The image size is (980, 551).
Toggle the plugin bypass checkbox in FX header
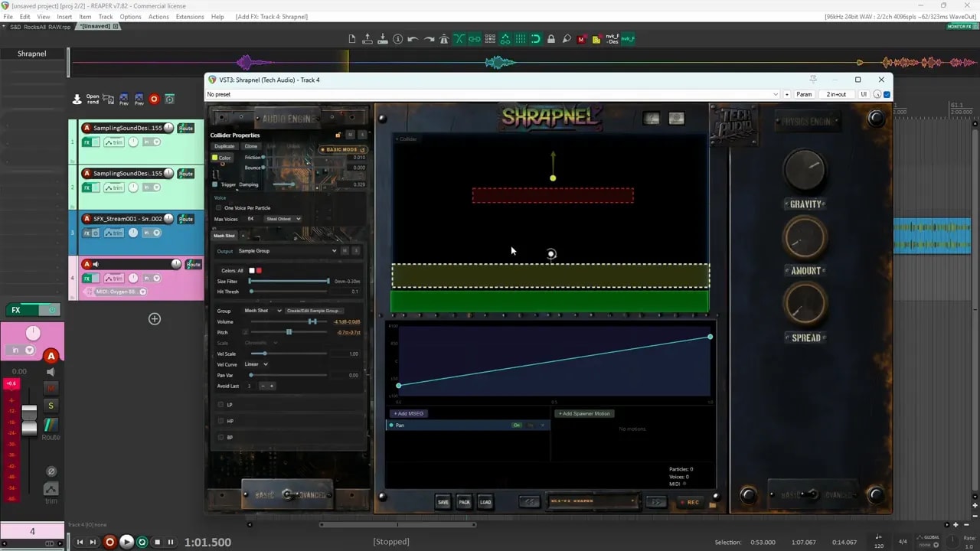pos(887,94)
